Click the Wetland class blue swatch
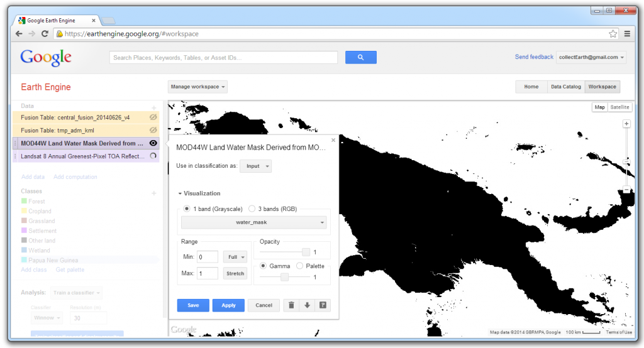 tap(24, 250)
